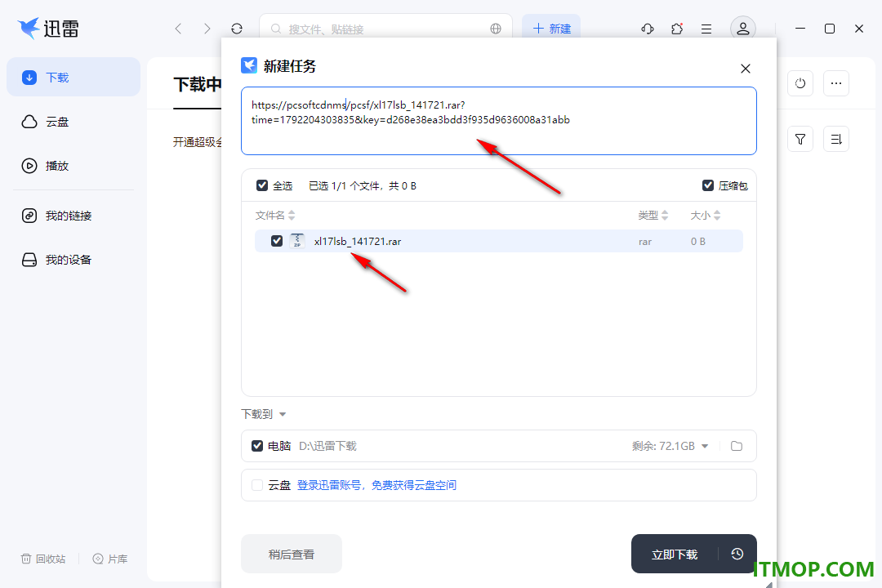Image resolution: width=882 pixels, height=588 pixels.
Task: Toggle the 电脑 download destination checkbox
Action: [257, 446]
